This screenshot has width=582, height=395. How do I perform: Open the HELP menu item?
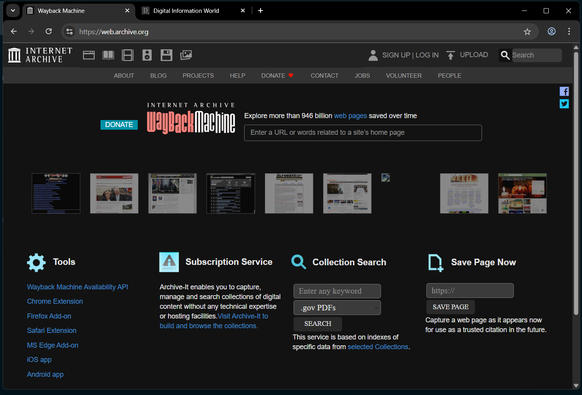[x=237, y=76]
